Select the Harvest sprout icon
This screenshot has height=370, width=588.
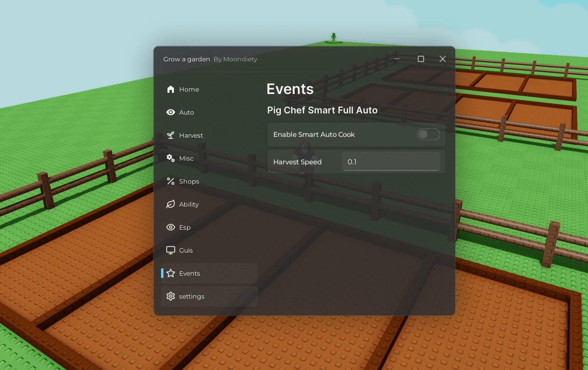click(170, 136)
